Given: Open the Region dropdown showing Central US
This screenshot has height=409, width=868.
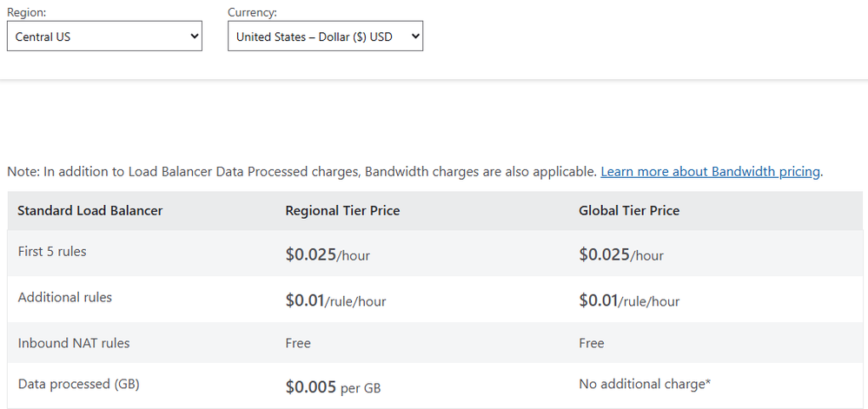Looking at the screenshot, I should tap(104, 37).
